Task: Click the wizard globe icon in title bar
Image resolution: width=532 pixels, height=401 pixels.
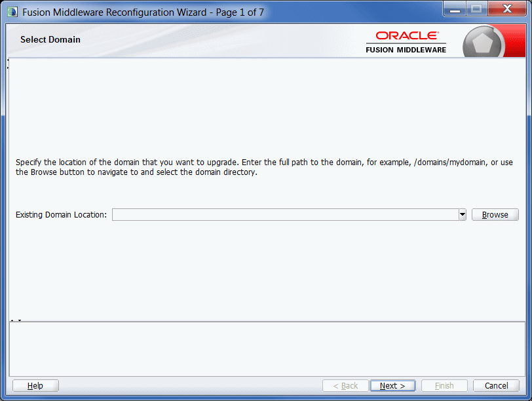Action: (12, 12)
